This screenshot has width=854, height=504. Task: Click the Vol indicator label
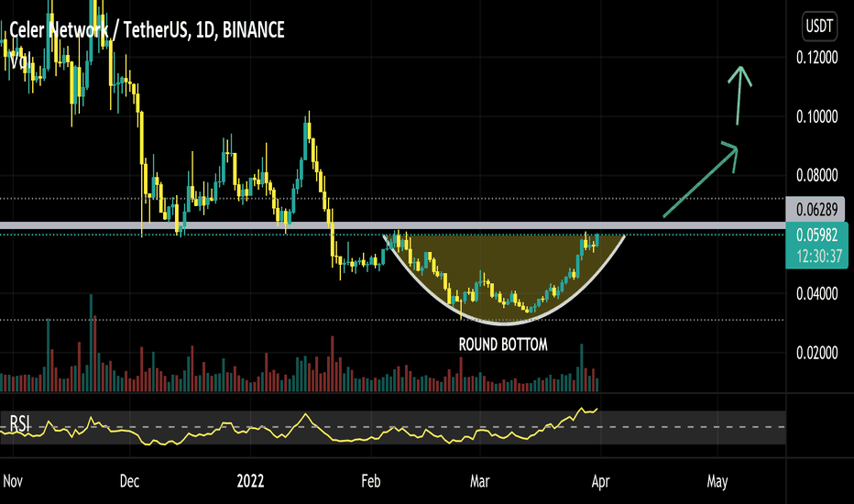pyautogui.click(x=19, y=60)
